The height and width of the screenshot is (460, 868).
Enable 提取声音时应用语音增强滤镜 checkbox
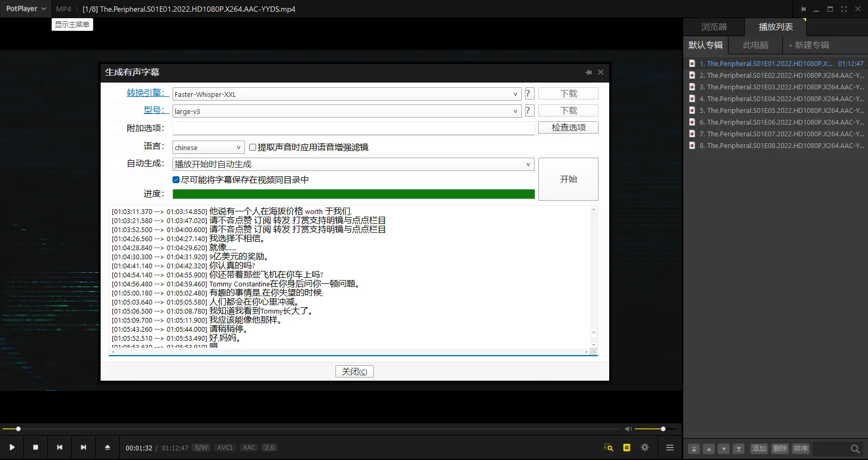[253, 147]
